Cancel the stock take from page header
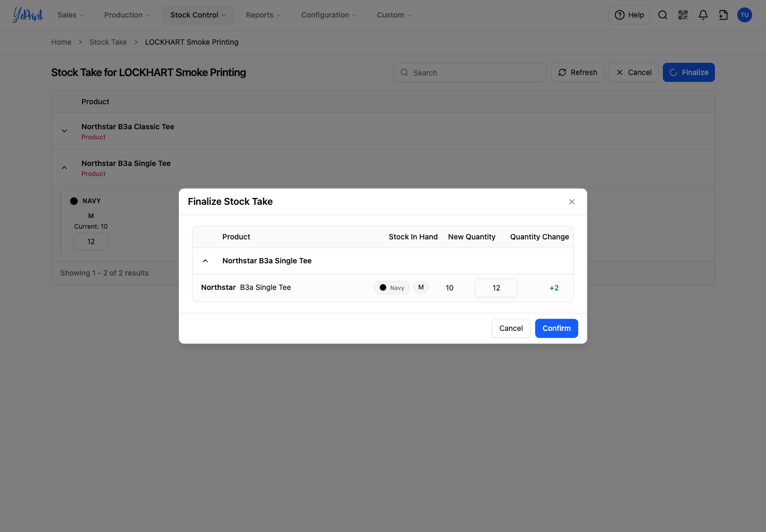This screenshot has height=532, width=766. point(634,72)
